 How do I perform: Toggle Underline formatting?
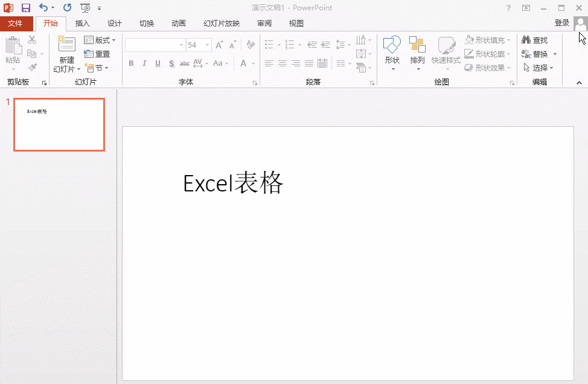(158, 63)
